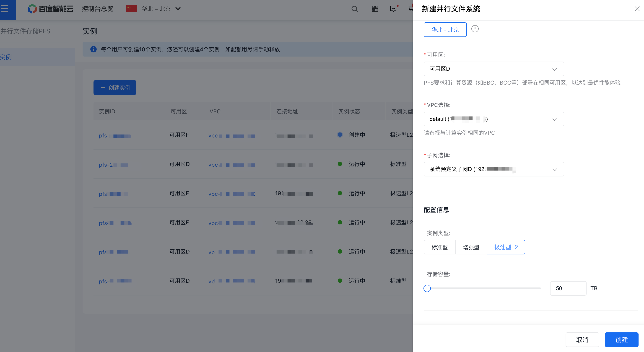This screenshot has height=352, width=644.
Task: Select the 华北-北京 region chip in the dialog
Action: coord(445,30)
